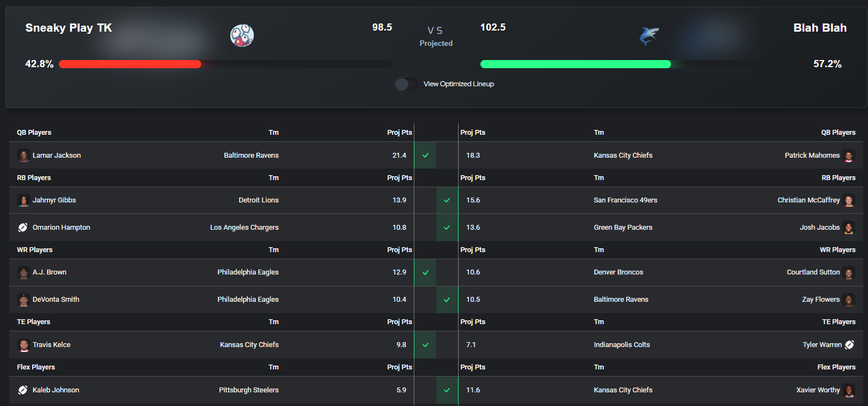Image resolution: width=868 pixels, height=406 pixels.
Task: Click Josh Jacobs' player avatar
Action: tap(849, 228)
